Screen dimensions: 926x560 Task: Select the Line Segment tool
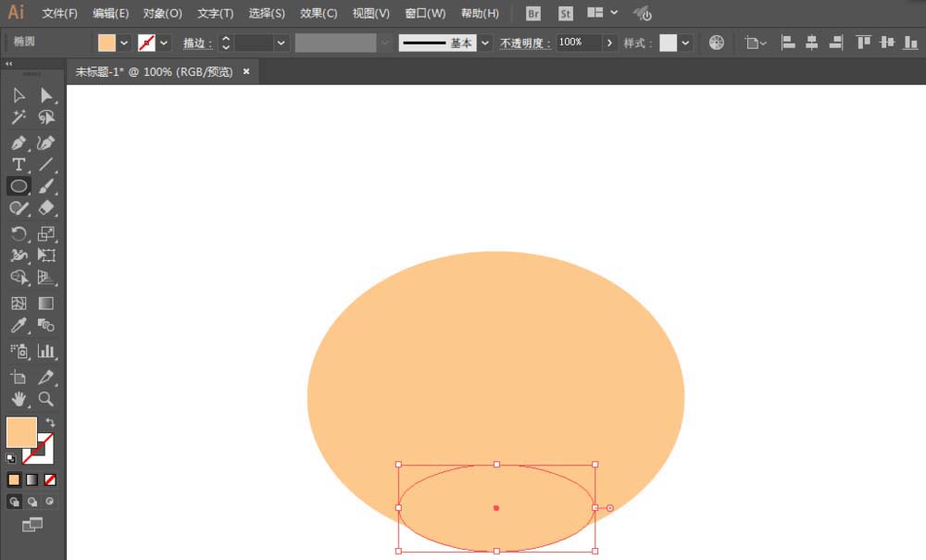[x=46, y=165]
